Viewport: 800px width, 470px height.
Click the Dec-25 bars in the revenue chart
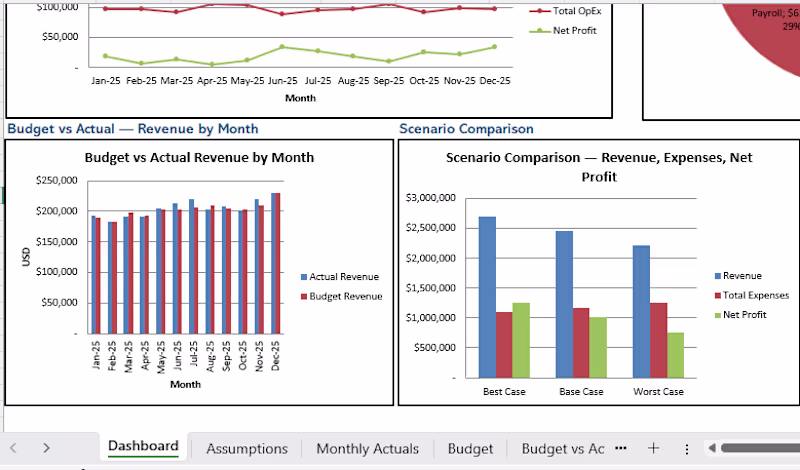(276, 263)
